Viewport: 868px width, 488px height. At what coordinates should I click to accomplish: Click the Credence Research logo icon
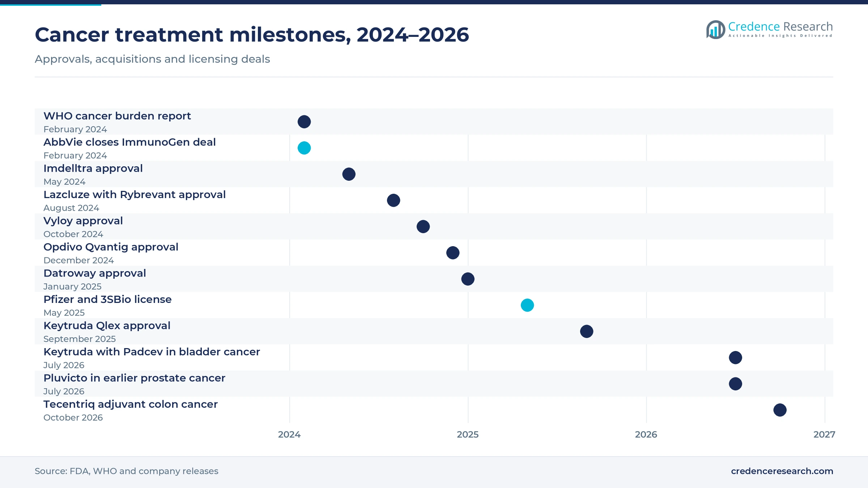(x=715, y=30)
